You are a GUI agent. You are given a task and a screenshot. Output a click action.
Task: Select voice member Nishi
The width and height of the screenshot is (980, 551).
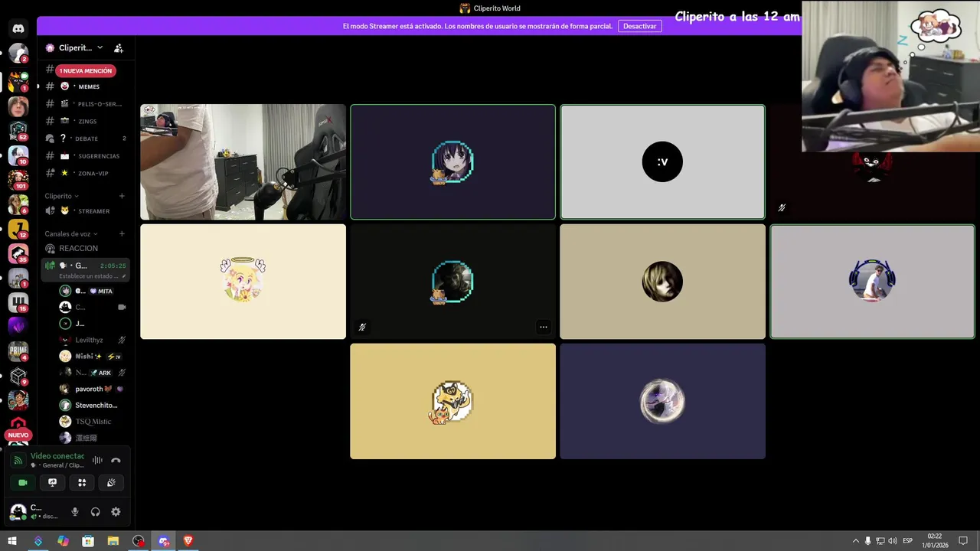(x=93, y=356)
